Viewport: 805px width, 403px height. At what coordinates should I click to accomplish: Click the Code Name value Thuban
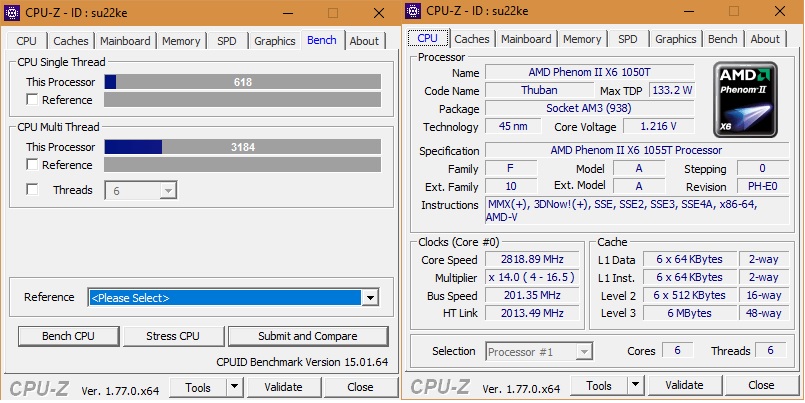click(x=539, y=90)
